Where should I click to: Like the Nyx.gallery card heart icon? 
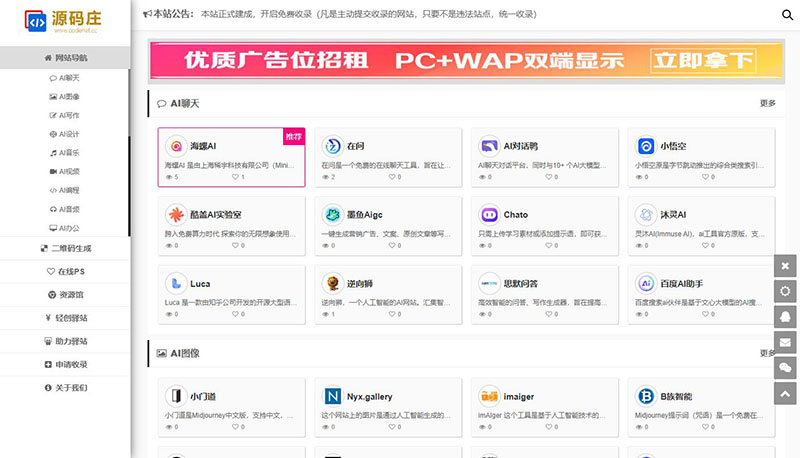pyautogui.click(x=392, y=427)
